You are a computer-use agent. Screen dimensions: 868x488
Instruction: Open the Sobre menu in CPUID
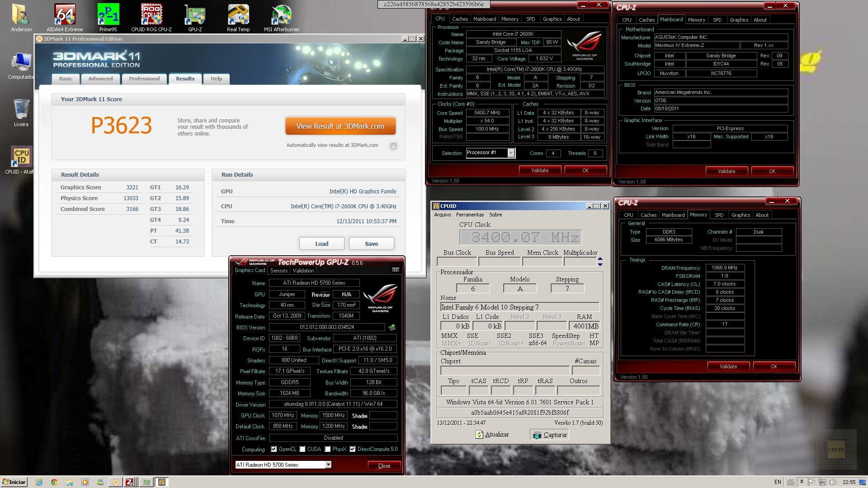tap(495, 215)
